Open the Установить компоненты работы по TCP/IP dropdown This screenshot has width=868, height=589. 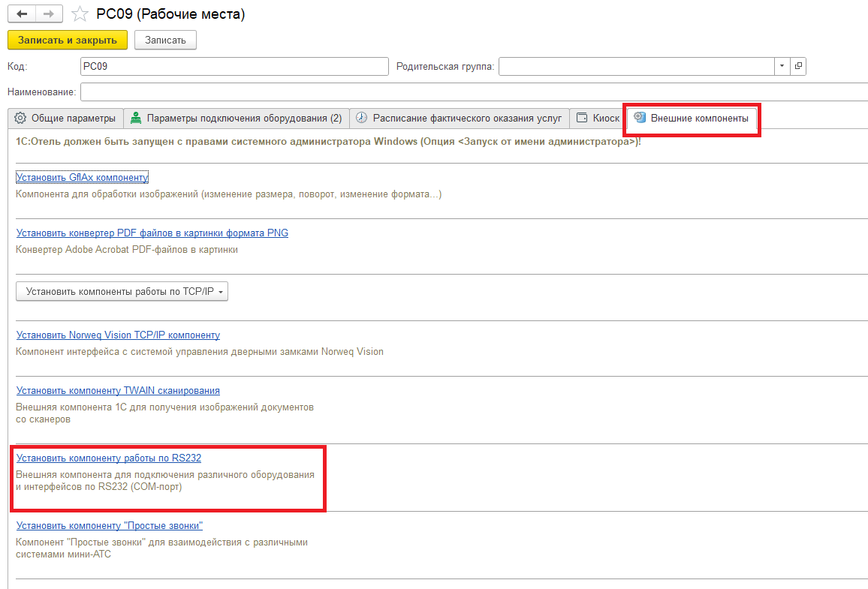click(x=122, y=291)
